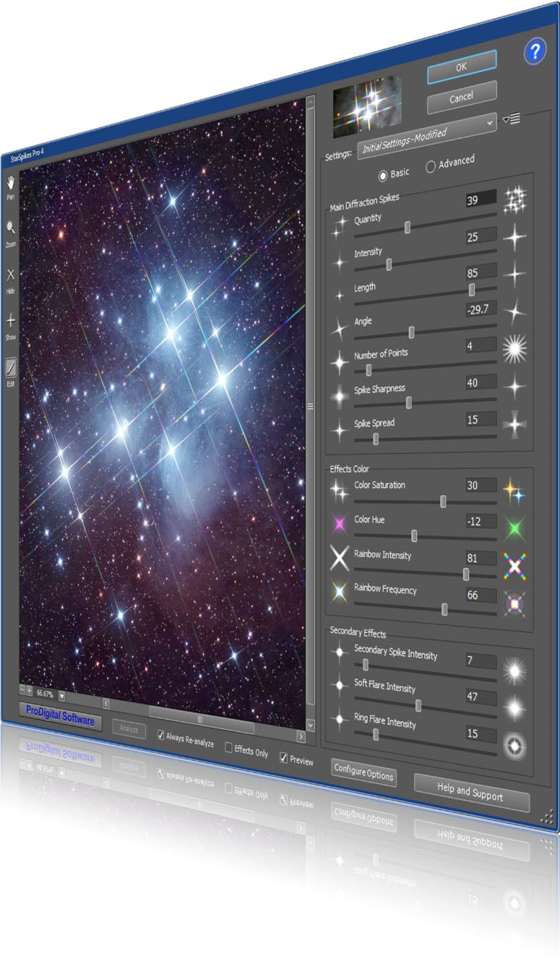Screen dimensions: 560x961
Task: Switch to the Advanced mode radio button
Action: [431, 166]
